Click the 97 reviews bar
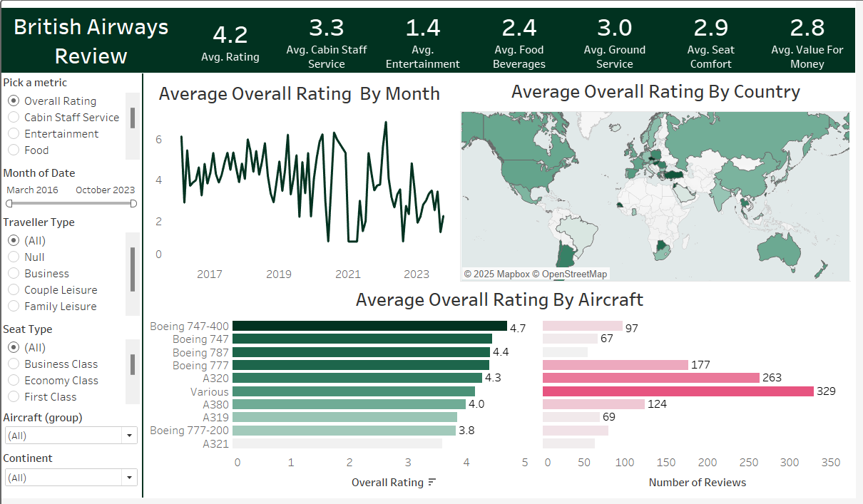Image resolution: width=863 pixels, height=504 pixels. (x=583, y=326)
